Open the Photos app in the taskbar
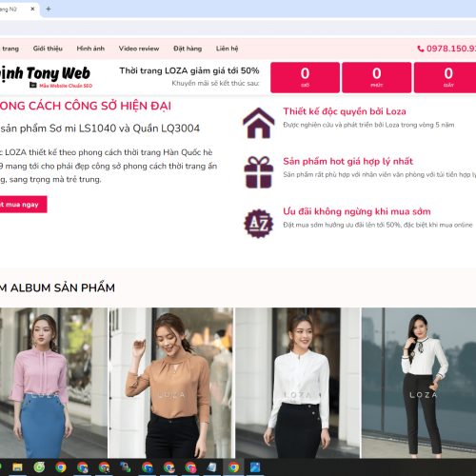 coord(255,467)
